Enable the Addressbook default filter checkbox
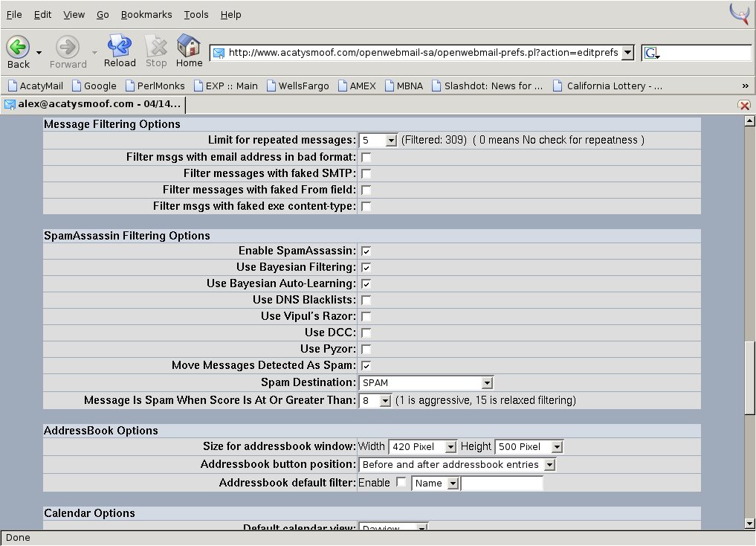Viewport: 756px width, 546px height. tap(401, 482)
